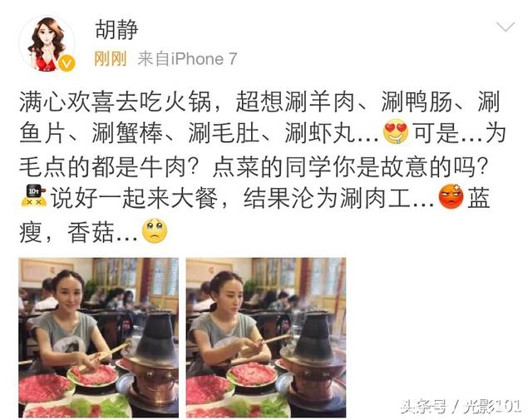Click the red angry face emoji
532x420 pixels.
(x=451, y=196)
